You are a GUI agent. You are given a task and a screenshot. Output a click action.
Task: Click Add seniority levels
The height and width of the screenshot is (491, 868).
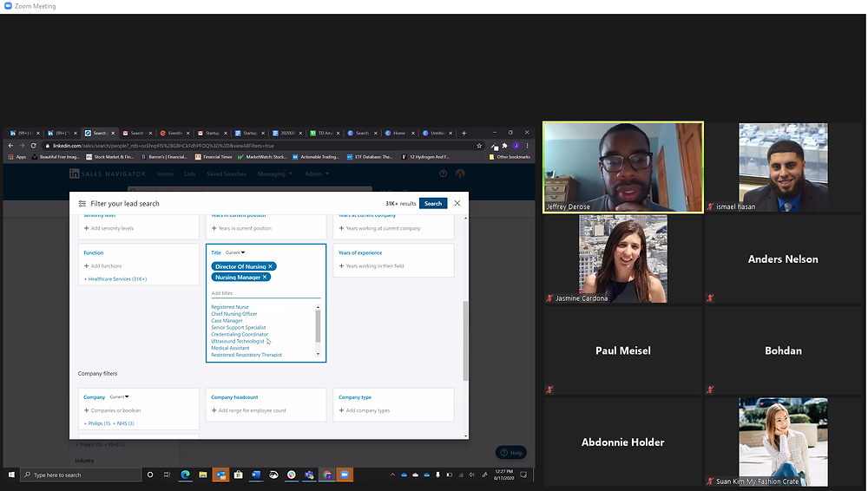(109, 228)
